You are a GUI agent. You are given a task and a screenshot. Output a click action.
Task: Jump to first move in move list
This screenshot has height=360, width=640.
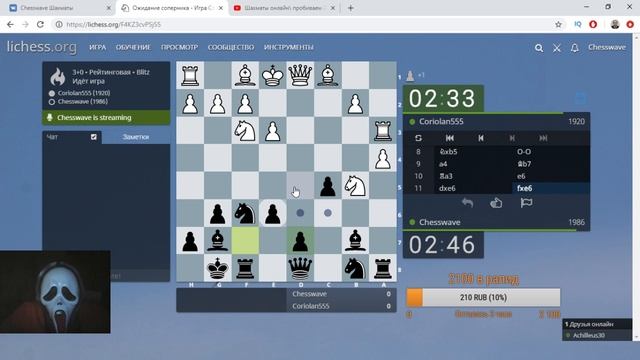450,138
